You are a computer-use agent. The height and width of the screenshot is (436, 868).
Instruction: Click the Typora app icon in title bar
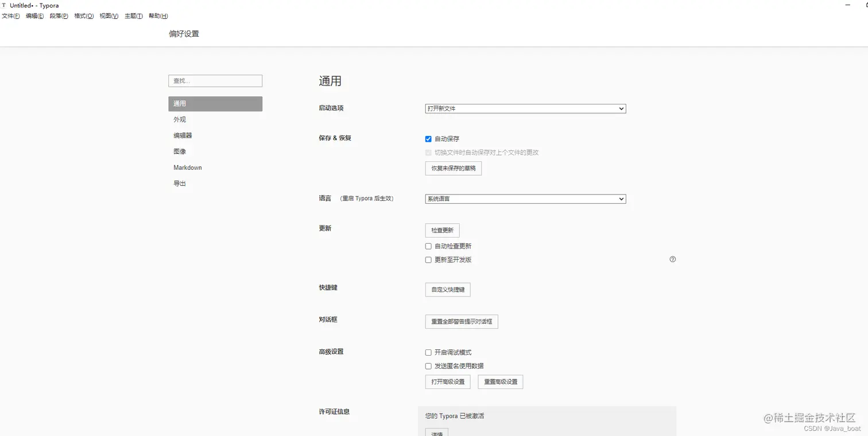click(x=4, y=5)
